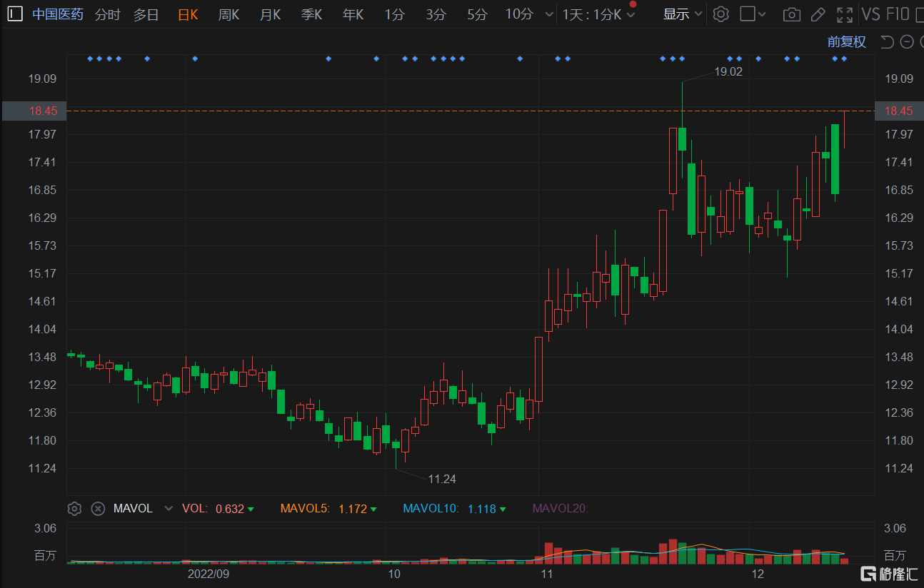This screenshot has height=588, width=924.
Task: Open the F10 company info
Action: click(x=898, y=14)
